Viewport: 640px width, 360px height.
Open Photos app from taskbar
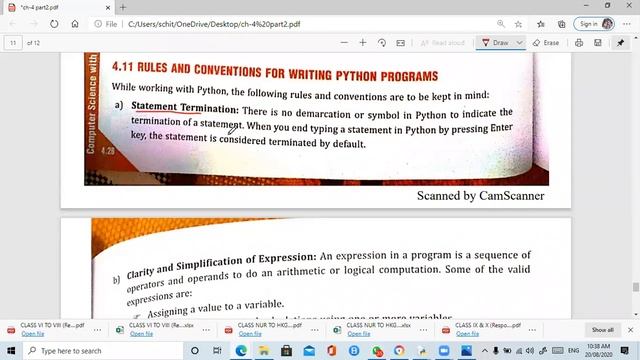point(467,351)
